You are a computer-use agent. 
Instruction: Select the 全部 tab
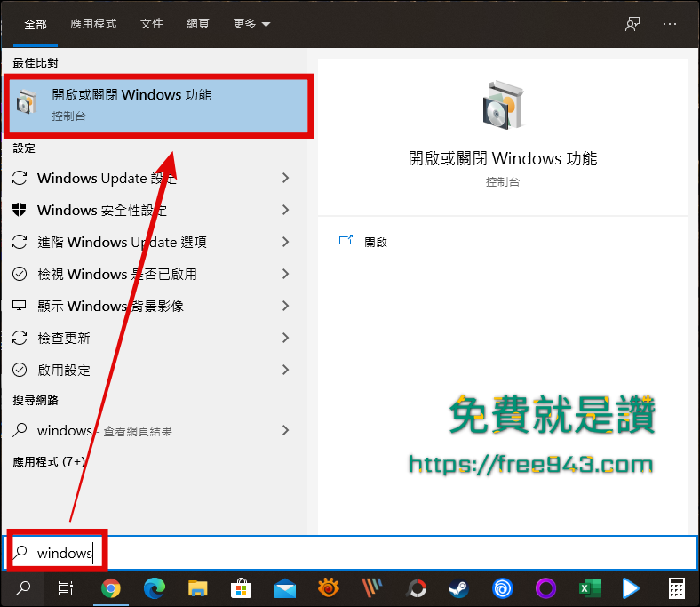[36, 24]
